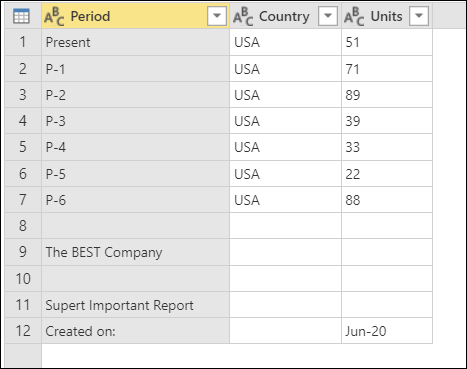This screenshot has width=467, height=369.
Task: Select the Country column header
Action: pyautogui.click(x=286, y=16)
